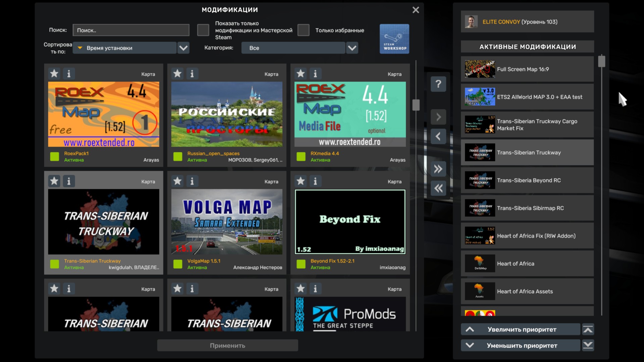Favorite the RoexPack1 mod with star icon
This screenshot has height=362, width=644.
click(x=54, y=73)
